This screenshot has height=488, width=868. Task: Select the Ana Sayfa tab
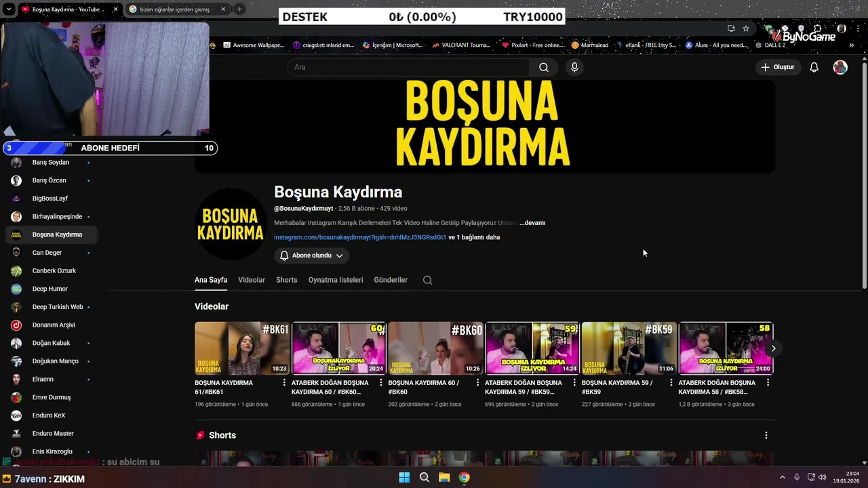click(x=211, y=280)
